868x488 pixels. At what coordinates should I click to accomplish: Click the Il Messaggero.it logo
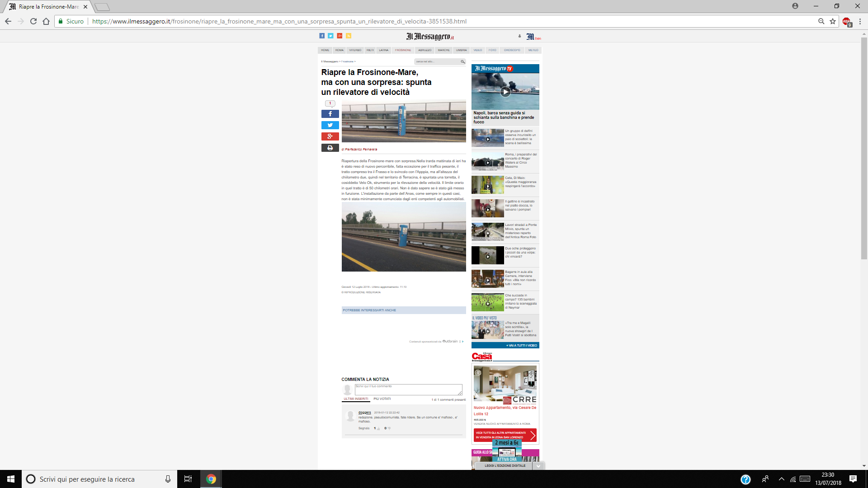[x=430, y=37]
